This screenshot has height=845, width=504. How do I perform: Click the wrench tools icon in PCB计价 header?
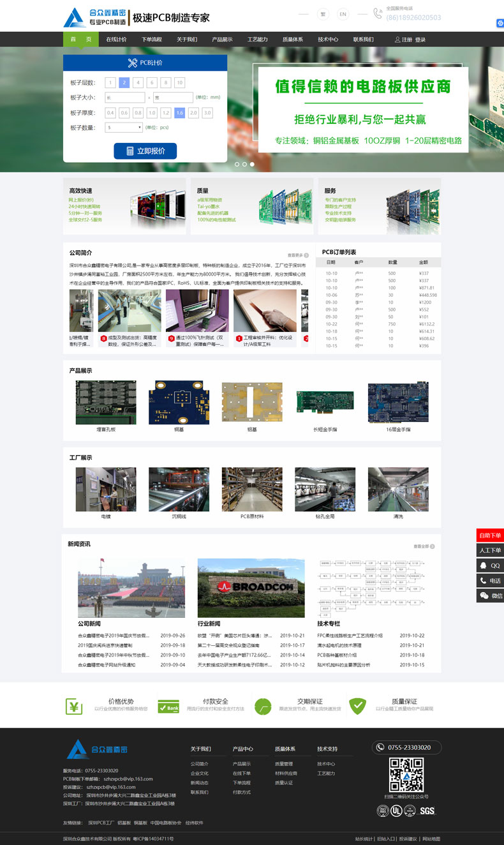[x=133, y=63]
